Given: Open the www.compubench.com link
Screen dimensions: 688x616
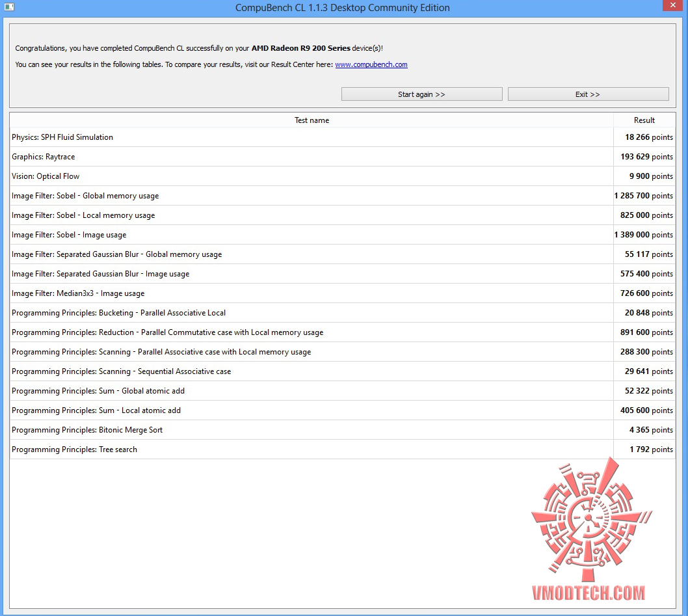Looking at the screenshot, I should click(x=371, y=64).
